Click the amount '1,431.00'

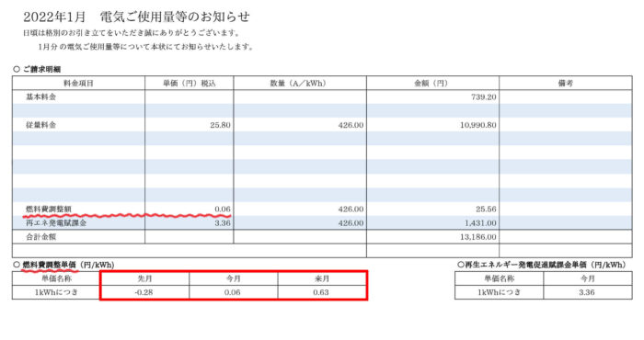480,223
